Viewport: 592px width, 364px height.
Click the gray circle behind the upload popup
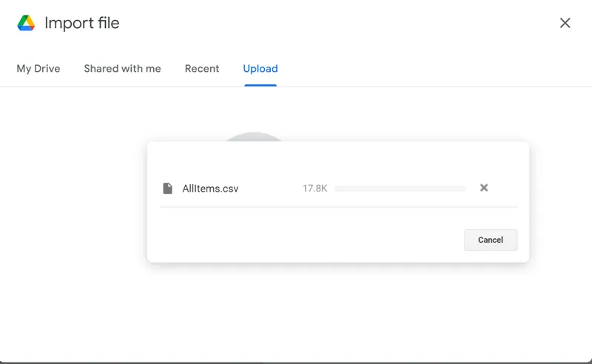254,137
